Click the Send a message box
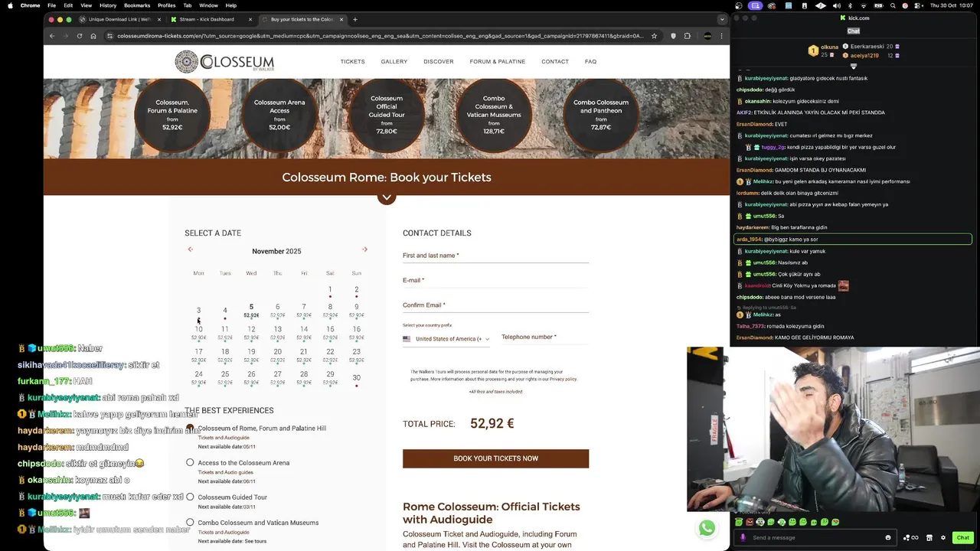 click(x=815, y=537)
